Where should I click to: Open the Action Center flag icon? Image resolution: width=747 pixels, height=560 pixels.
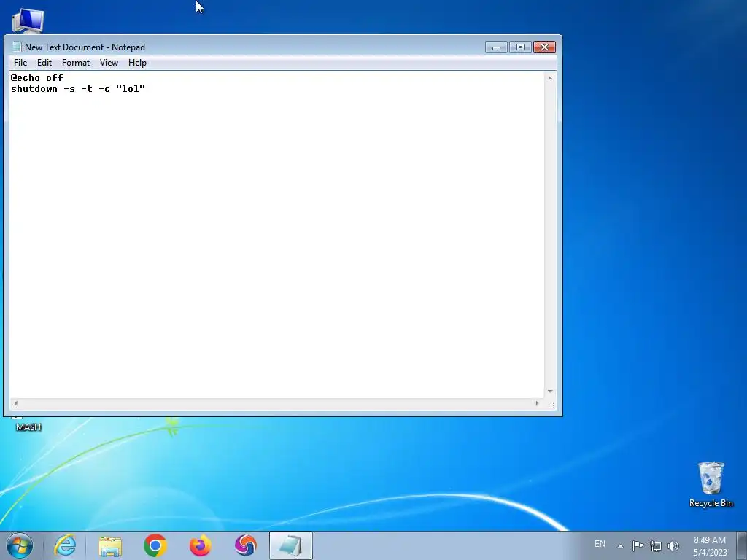click(x=638, y=545)
